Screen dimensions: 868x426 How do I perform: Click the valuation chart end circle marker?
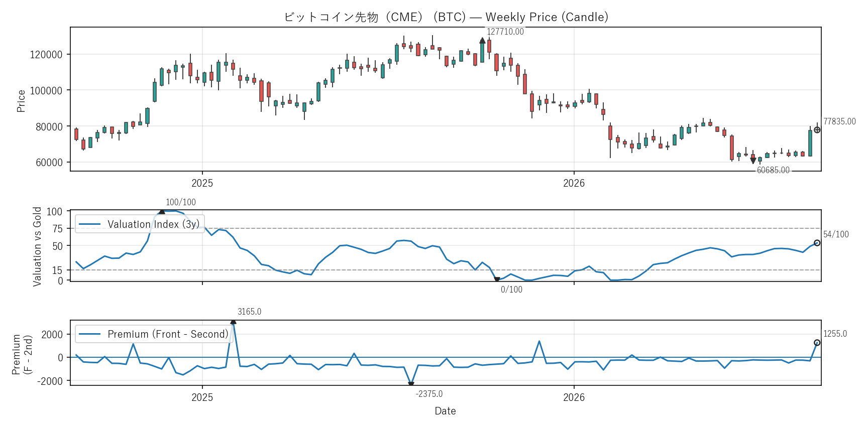coord(817,243)
